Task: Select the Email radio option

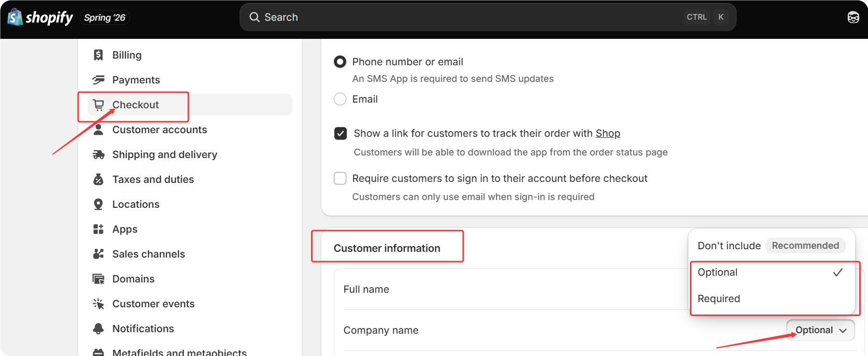Action: 340,99
